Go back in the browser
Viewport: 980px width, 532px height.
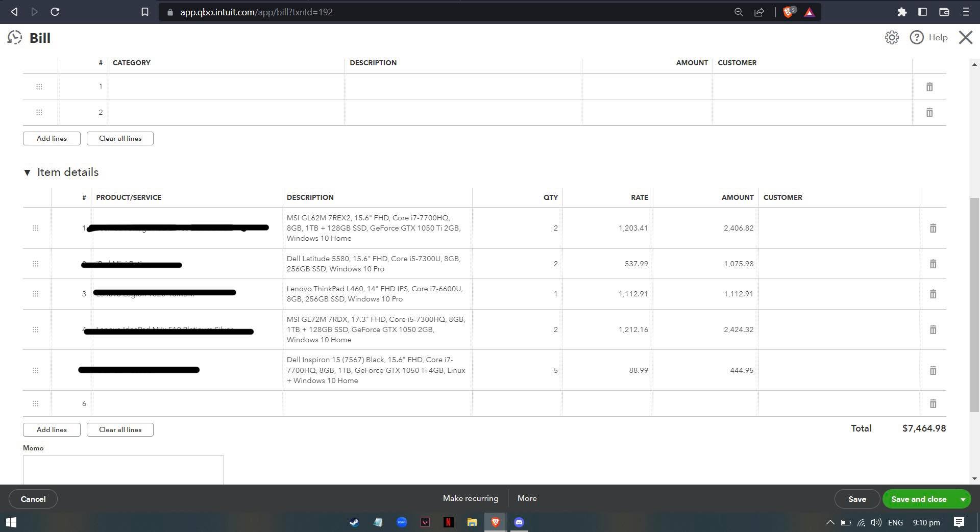14,12
